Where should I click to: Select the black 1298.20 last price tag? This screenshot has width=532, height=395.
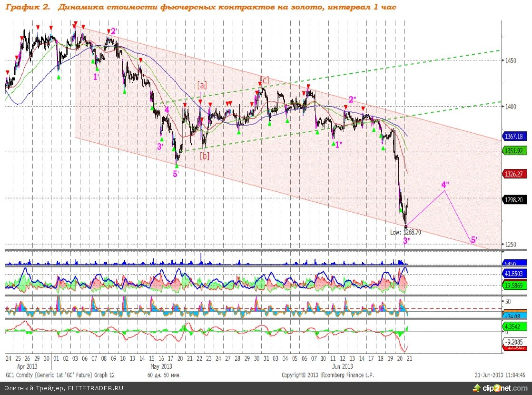coord(514,200)
